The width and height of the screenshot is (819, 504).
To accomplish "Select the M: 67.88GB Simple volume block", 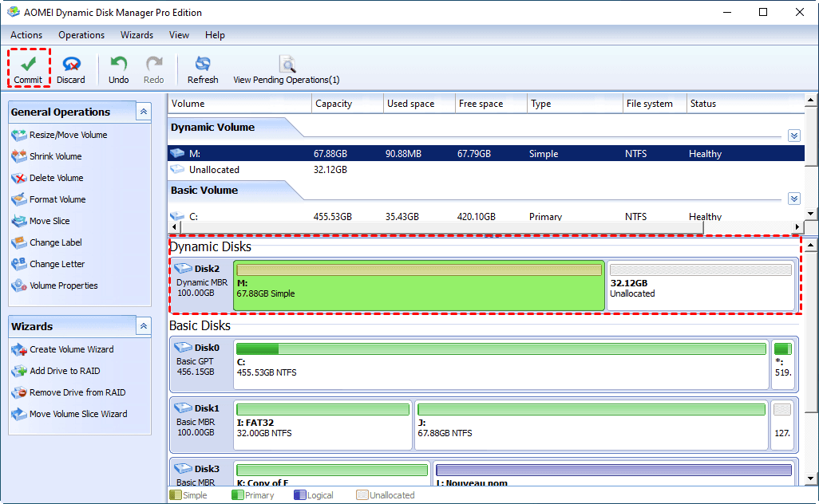I will (419, 285).
